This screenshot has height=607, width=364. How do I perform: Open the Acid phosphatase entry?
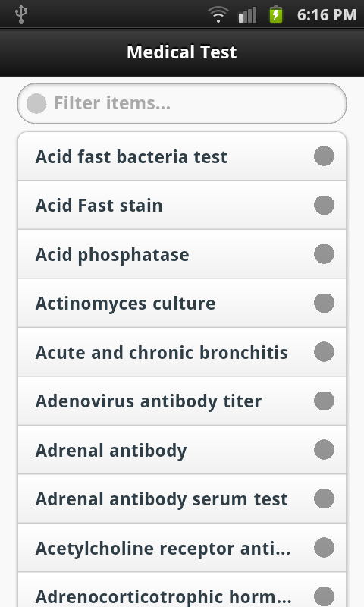(182, 254)
